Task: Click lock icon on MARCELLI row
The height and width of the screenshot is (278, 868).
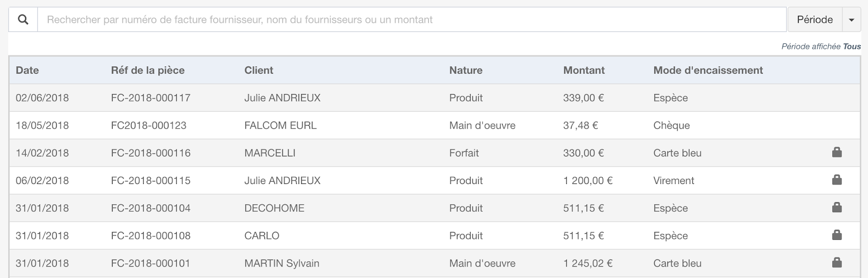Action: [837, 152]
